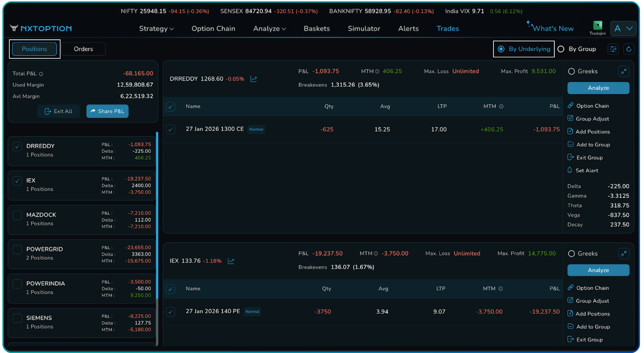Click the Exit All button
The height and width of the screenshot is (353, 644).
pos(58,111)
